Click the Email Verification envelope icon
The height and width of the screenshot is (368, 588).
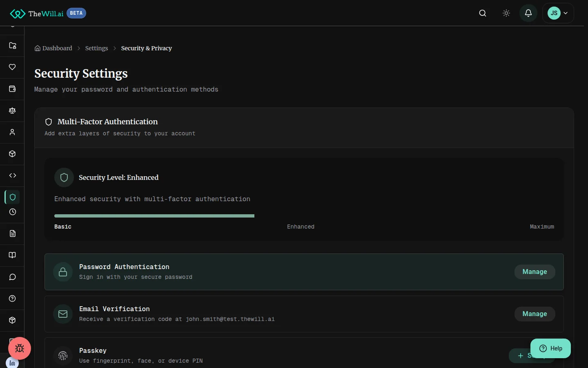63,314
